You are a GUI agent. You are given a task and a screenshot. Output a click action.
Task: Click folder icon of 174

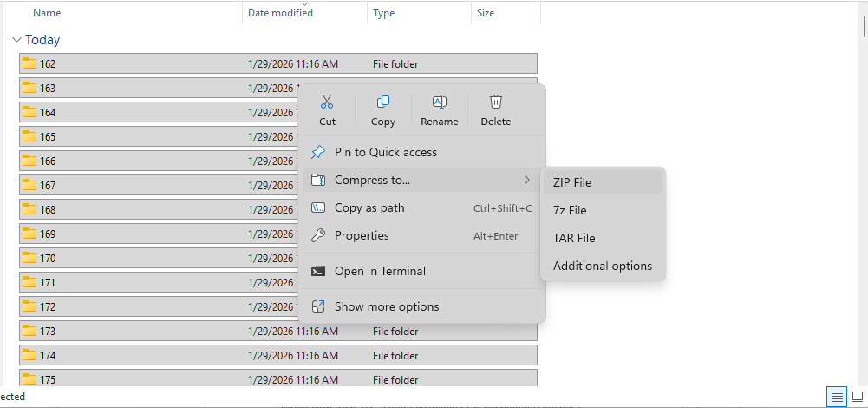29,355
